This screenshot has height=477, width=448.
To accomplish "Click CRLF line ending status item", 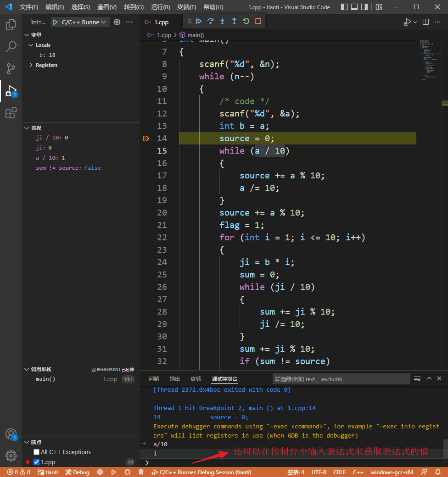I will coord(339,472).
